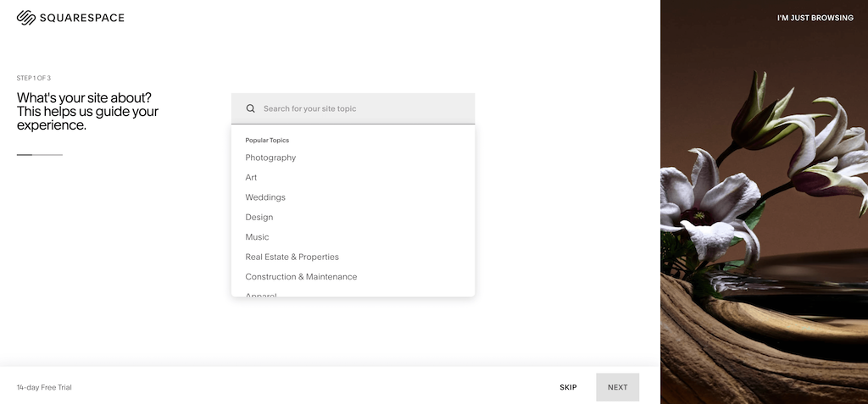Select Photography from Popular Topics
The image size is (868, 404).
[270, 158]
